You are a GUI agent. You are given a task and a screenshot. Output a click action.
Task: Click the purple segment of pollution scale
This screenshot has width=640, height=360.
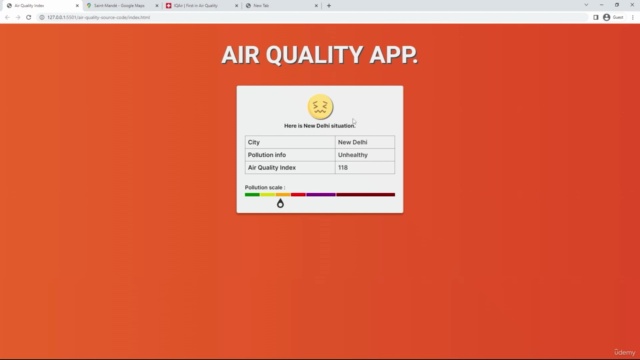point(321,195)
